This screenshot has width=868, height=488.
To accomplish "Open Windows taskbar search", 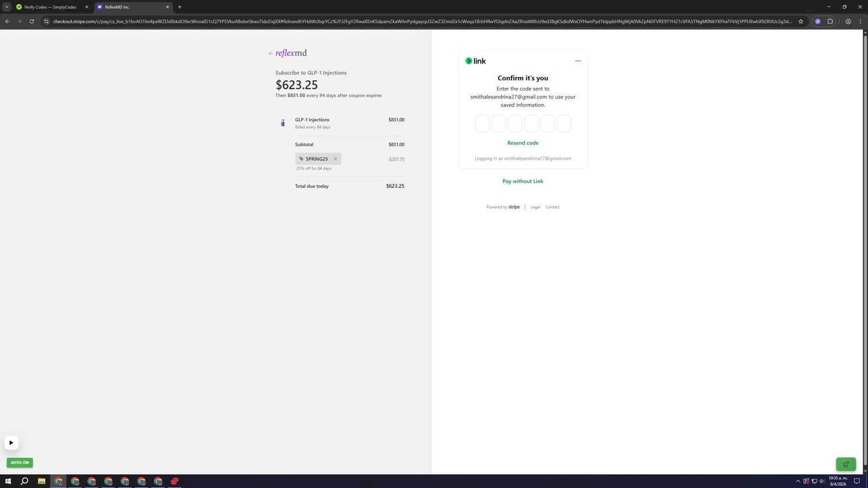I will tap(25, 481).
